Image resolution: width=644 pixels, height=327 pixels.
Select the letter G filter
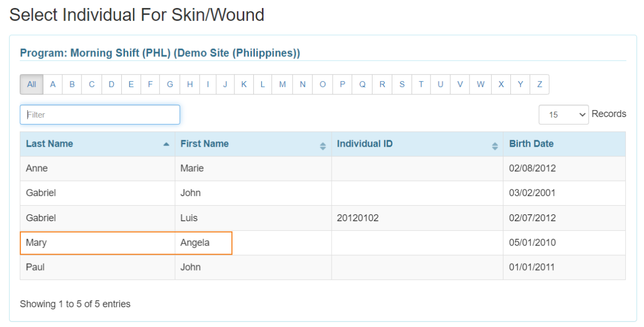point(170,84)
